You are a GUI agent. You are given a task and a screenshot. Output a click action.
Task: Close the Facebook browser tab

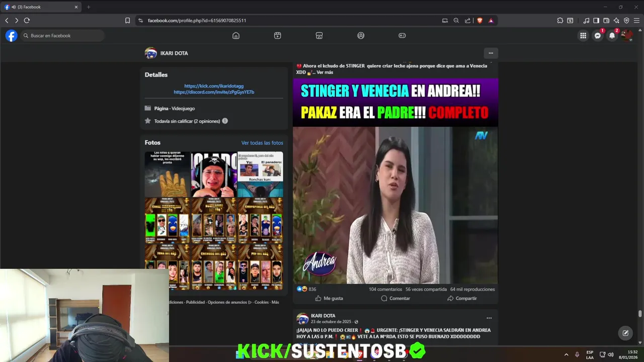tap(76, 7)
